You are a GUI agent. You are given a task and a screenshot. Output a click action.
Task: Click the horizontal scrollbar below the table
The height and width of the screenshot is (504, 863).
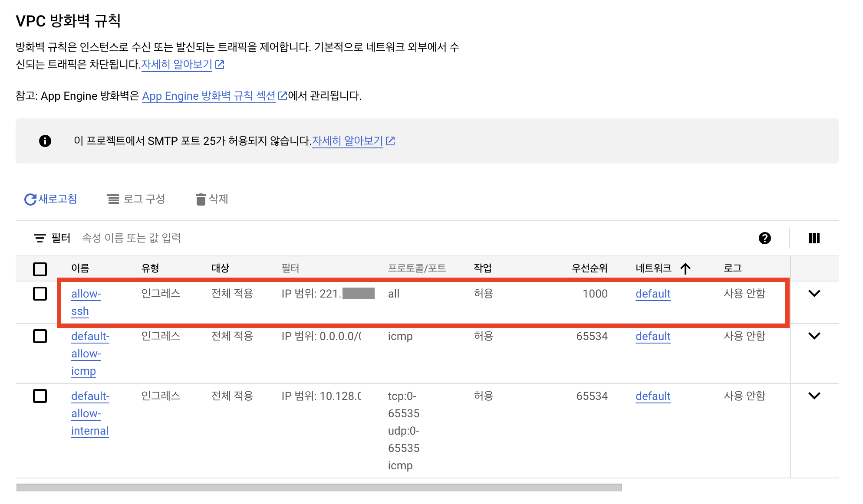click(x=319, y=488)
